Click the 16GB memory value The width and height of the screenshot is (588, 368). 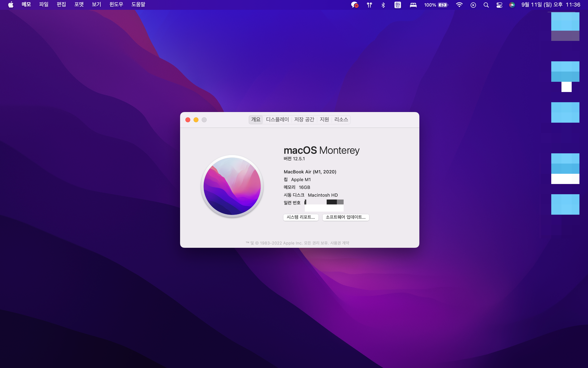point(304,187)
